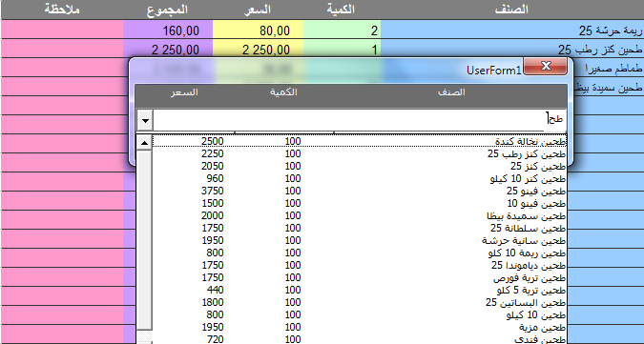This screenshot has height=344, width=644.
Task: Choose طحين ريمة 10 كلو from the list
Action: click(x=360, y=253)
